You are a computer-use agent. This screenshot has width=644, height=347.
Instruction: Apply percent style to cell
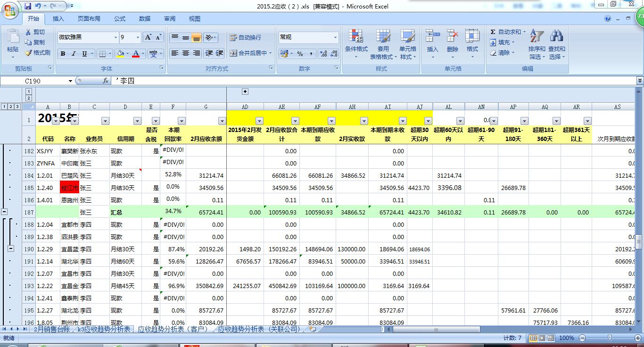(x=300, y=54)
